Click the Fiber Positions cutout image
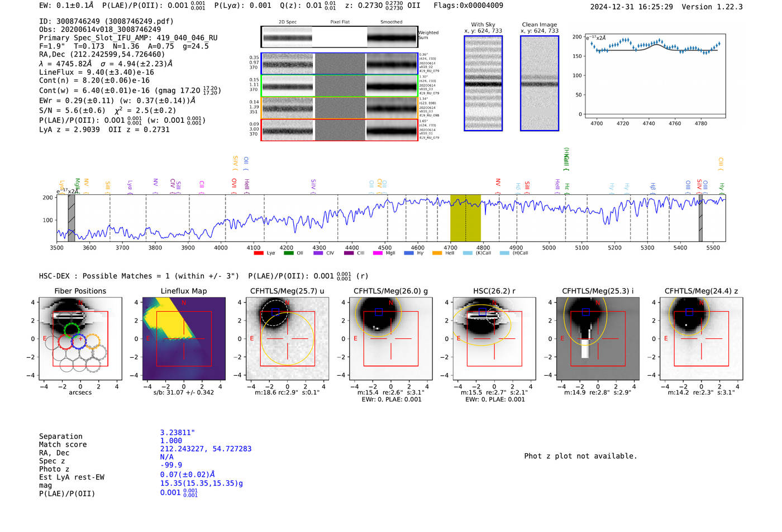782x532 pixels. (x=80, y=339)
